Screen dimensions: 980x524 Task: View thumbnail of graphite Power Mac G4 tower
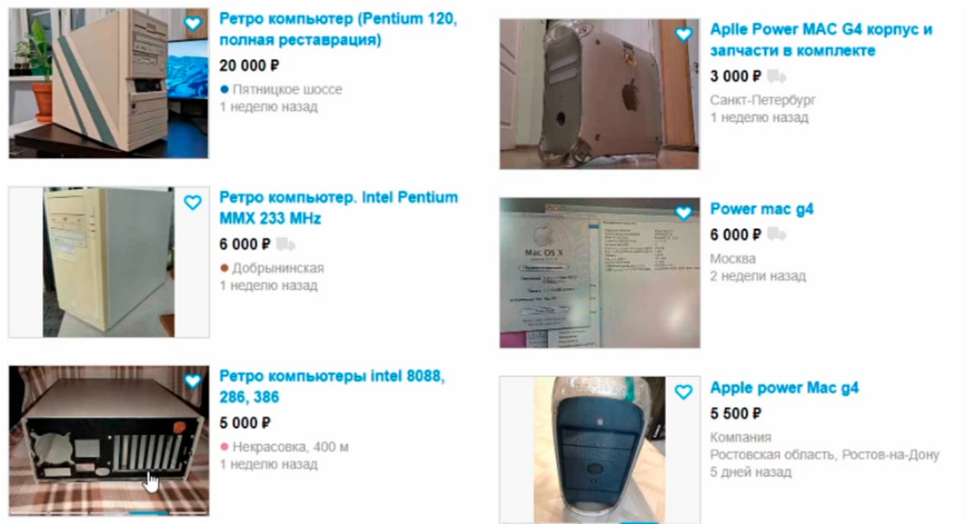[x=599, y=450]
